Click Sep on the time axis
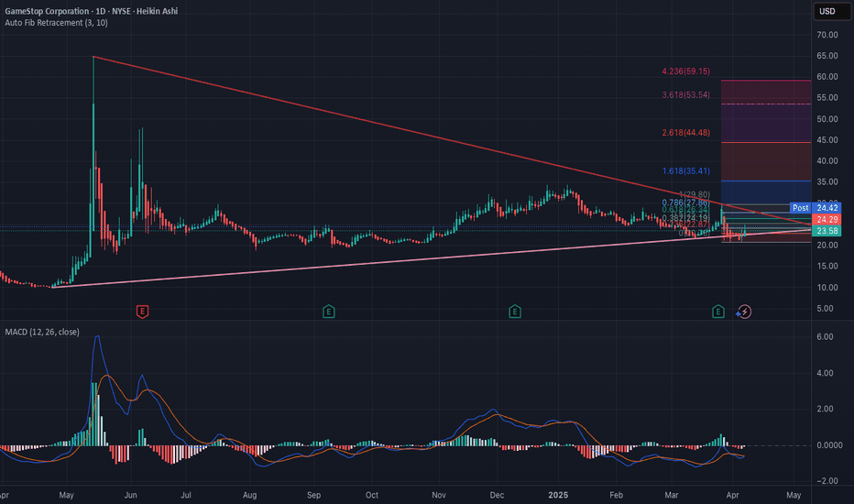This screenshot has width=854, height=504. click(313, 495)
